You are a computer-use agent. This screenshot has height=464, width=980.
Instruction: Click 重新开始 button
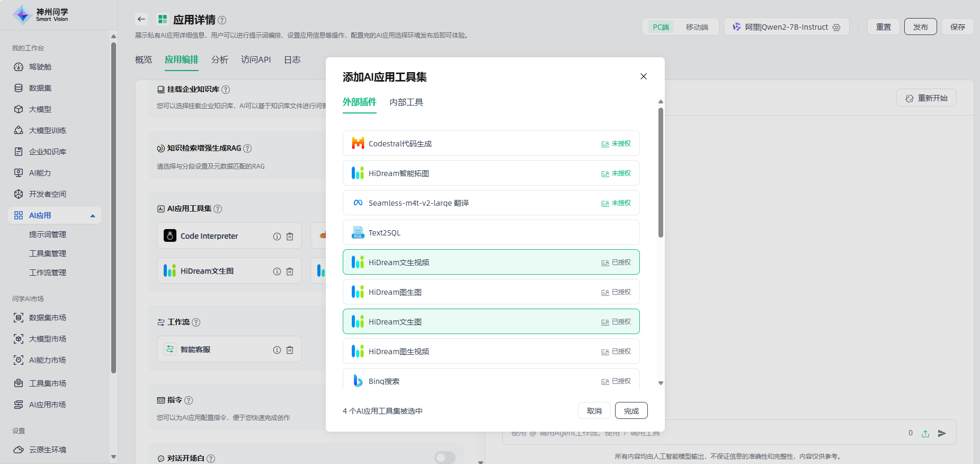pyautogui.click(x=926, y=98)
